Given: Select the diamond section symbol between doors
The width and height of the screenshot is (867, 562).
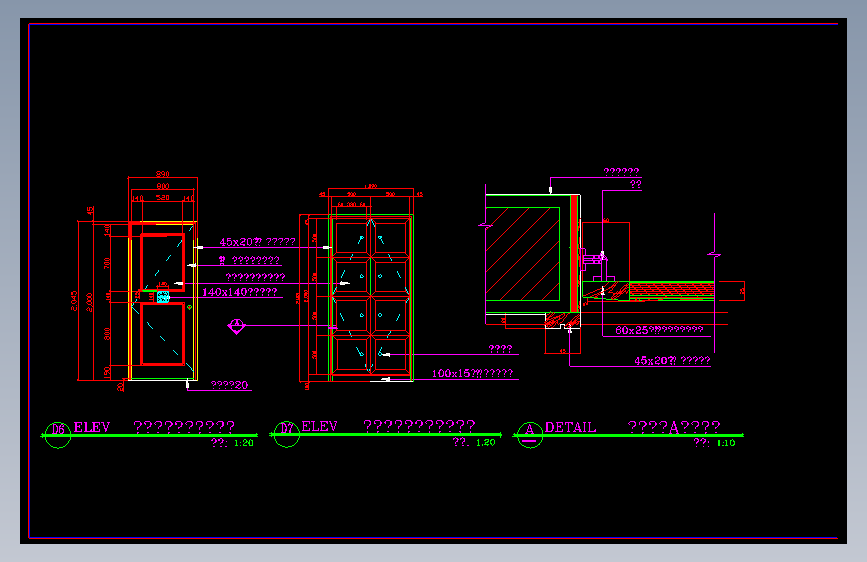Looking at the screenshot, I should [236, 326].
